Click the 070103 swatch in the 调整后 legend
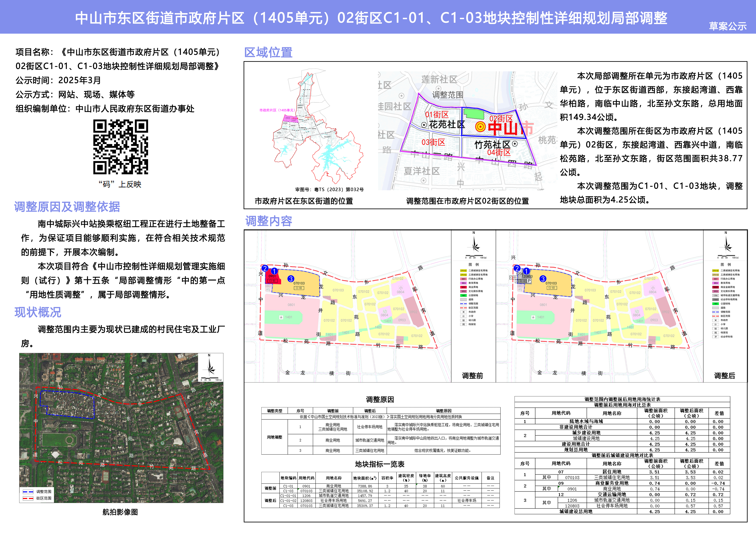The height and width of the screenshot is (535, 756). [715, 275]
